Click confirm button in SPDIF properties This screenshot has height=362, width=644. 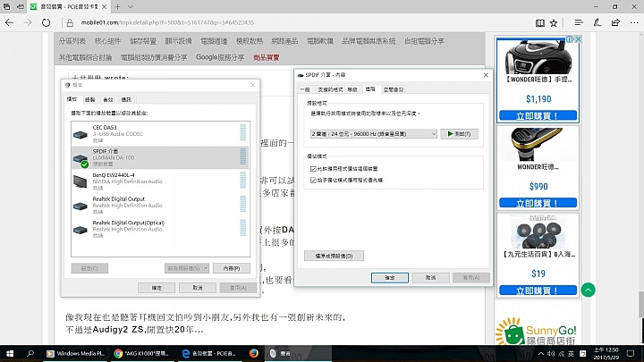[x=390, y=278]
